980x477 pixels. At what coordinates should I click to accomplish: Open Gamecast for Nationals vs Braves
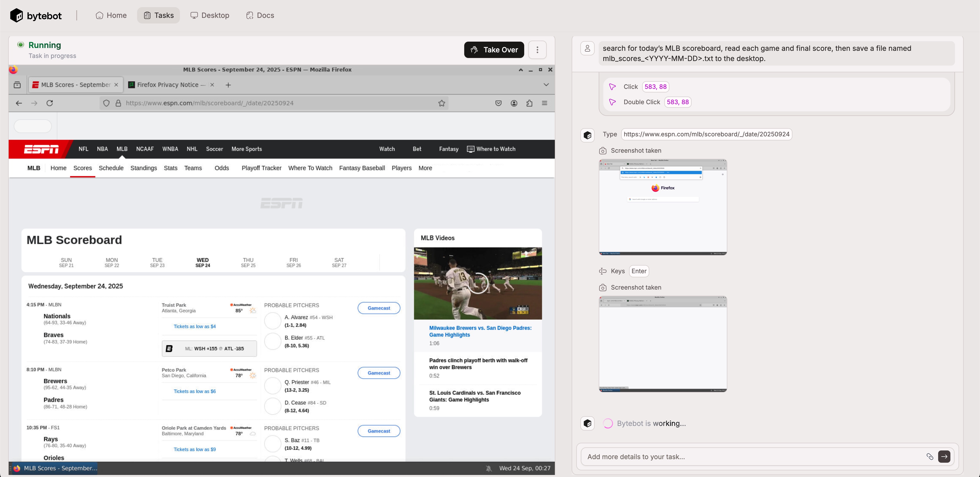[378, 308]
